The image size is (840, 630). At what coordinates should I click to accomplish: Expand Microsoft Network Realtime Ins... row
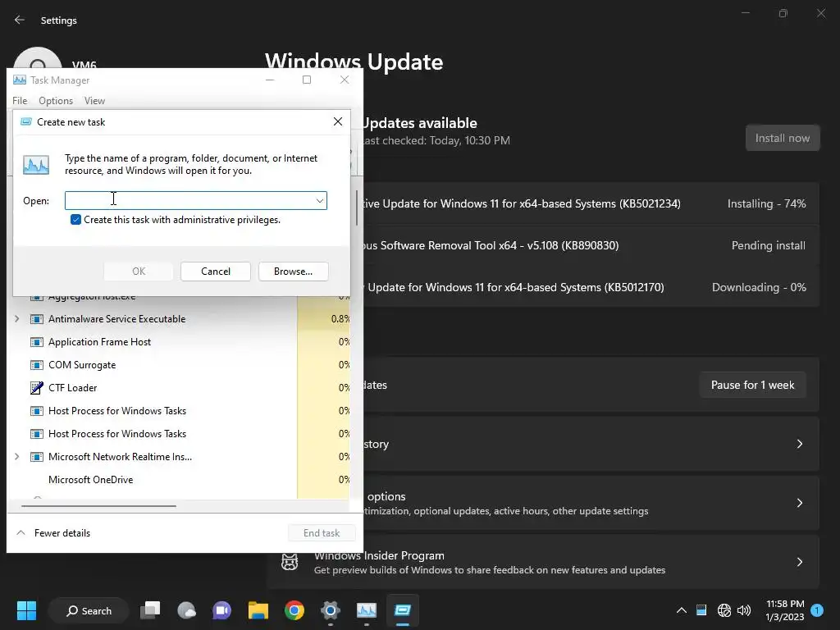pos(16,456)
